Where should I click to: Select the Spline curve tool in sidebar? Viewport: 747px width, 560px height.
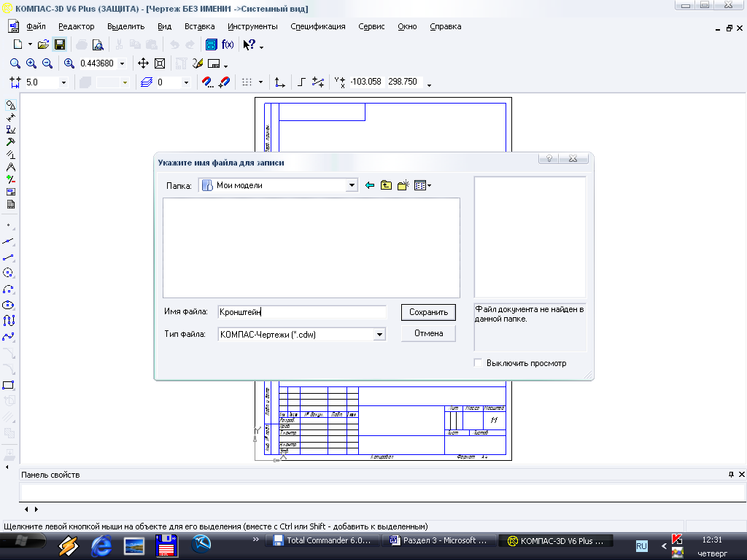tap(9, 337)
